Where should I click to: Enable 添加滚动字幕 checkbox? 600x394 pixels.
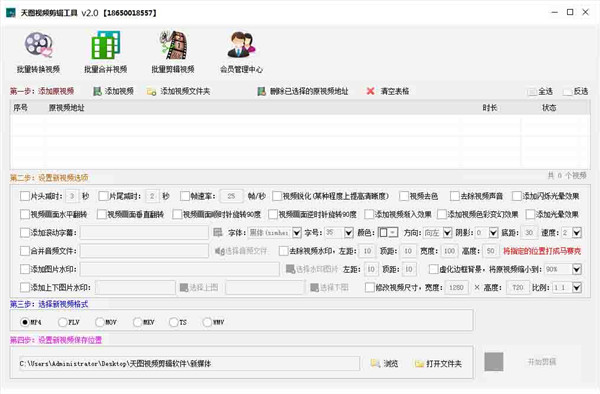point(25,233)
